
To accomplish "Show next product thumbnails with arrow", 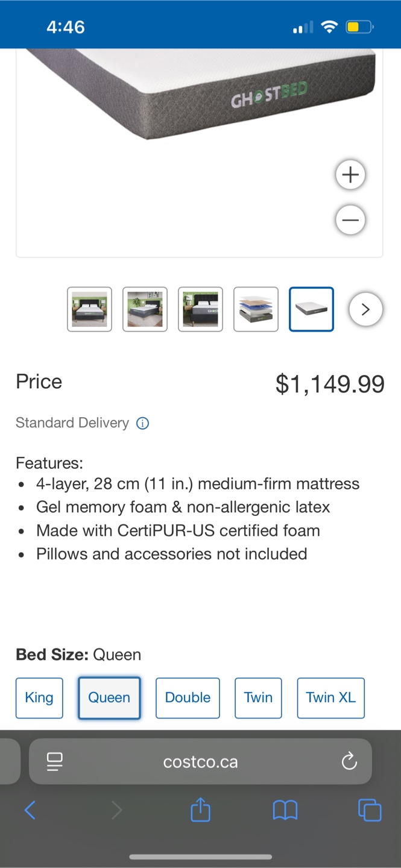I will (365, 309).
